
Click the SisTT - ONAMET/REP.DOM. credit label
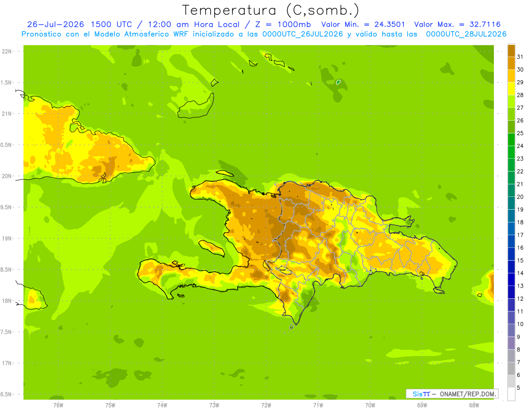[x=452, y=394]
